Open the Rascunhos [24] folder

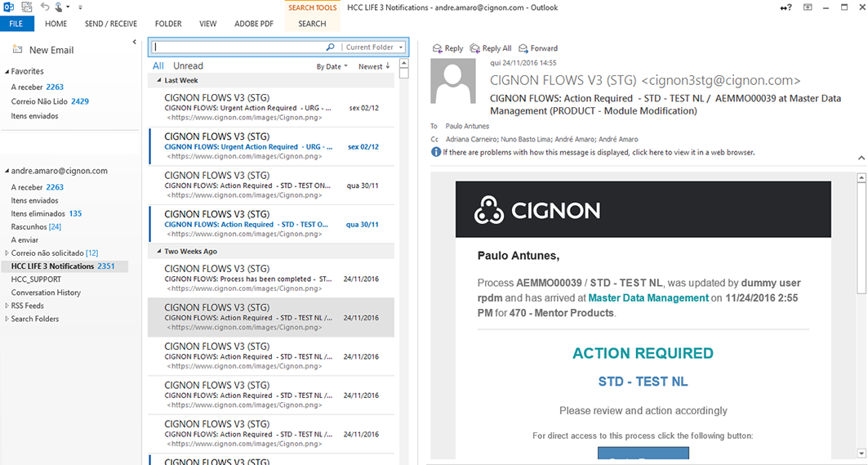point(36,226)
